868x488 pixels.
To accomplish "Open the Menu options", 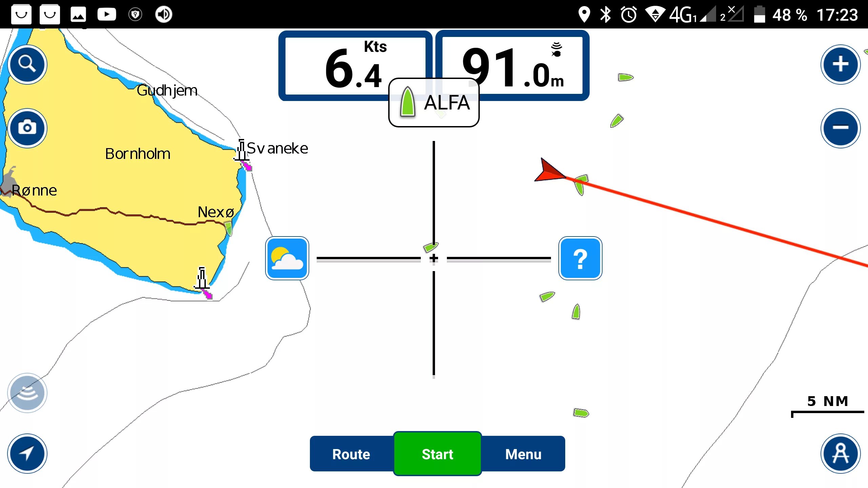I will 523,454.
